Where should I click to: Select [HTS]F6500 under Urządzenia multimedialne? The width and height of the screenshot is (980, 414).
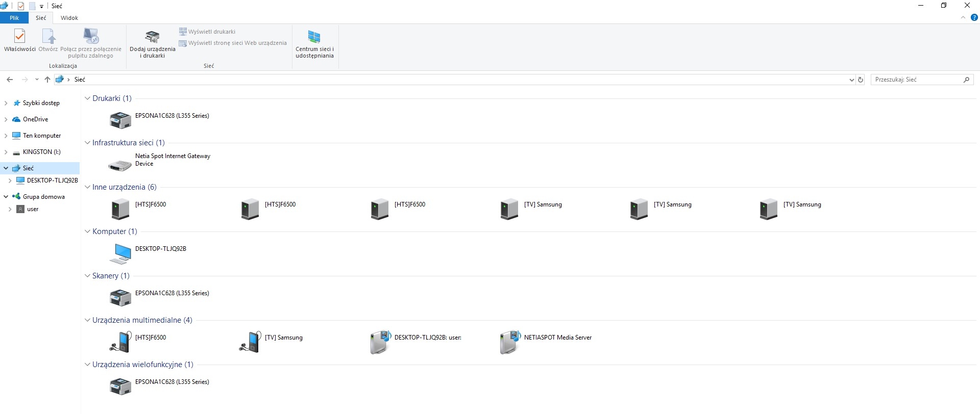tap(138, 342)
